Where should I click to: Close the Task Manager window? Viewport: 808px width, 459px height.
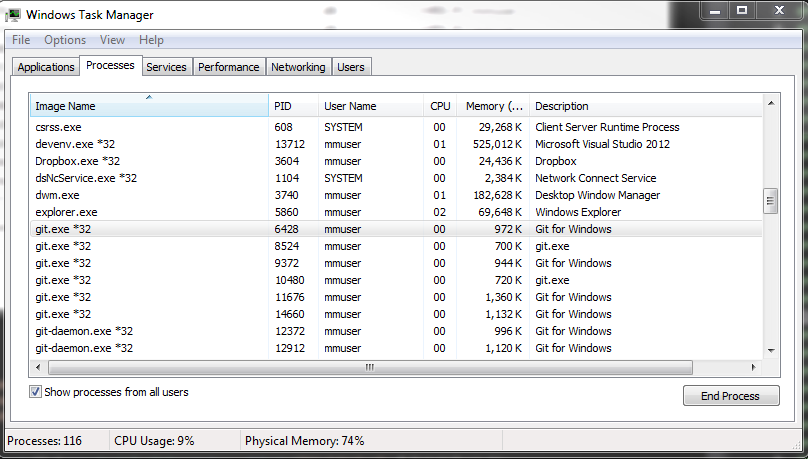[779, 11]
